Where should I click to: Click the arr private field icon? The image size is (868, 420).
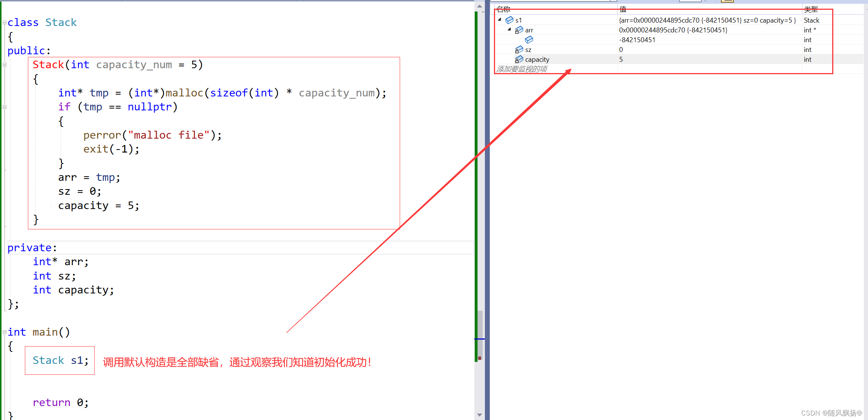click(519, 30)
